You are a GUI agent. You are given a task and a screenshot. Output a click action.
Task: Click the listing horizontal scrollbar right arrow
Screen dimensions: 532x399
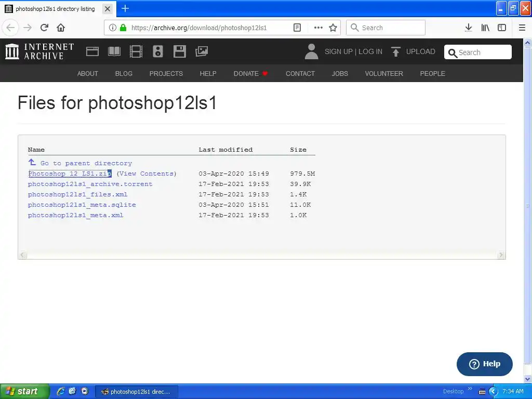(501, 255)
